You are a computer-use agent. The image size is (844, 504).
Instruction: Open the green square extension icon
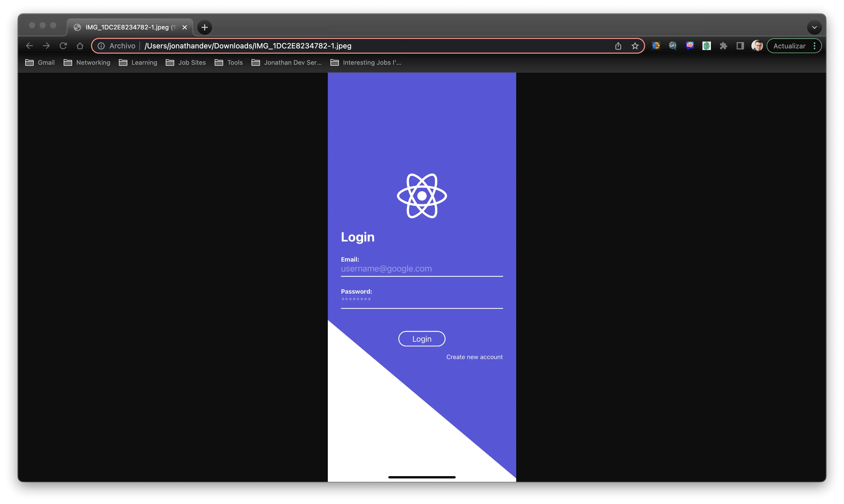tap(706, 46)
